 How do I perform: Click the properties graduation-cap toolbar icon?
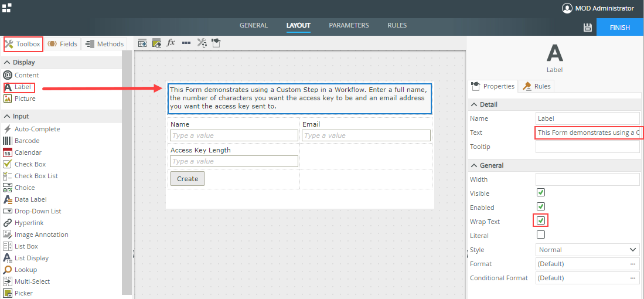(x=216, y=43)
